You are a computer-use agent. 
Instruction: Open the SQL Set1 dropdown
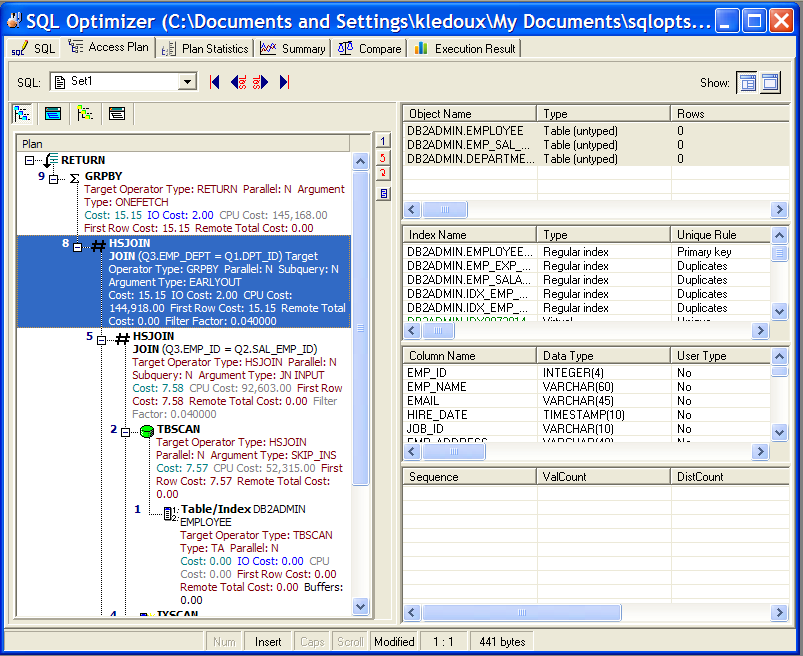click(187, 82)
